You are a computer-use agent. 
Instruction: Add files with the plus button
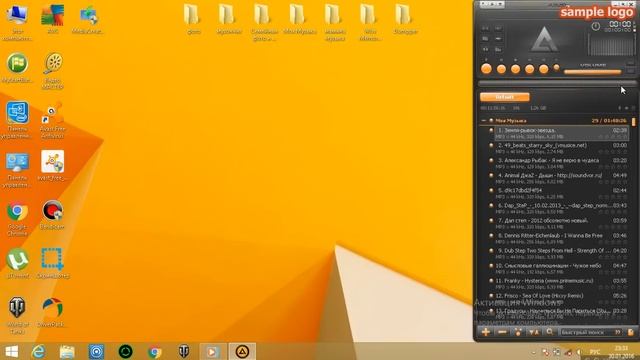pos(486,332)
